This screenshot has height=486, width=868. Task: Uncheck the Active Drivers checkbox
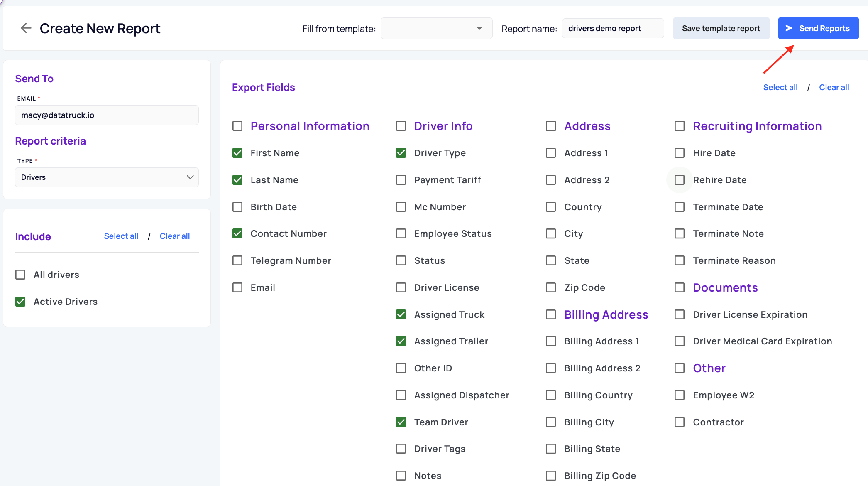click(x=20, y=302)
